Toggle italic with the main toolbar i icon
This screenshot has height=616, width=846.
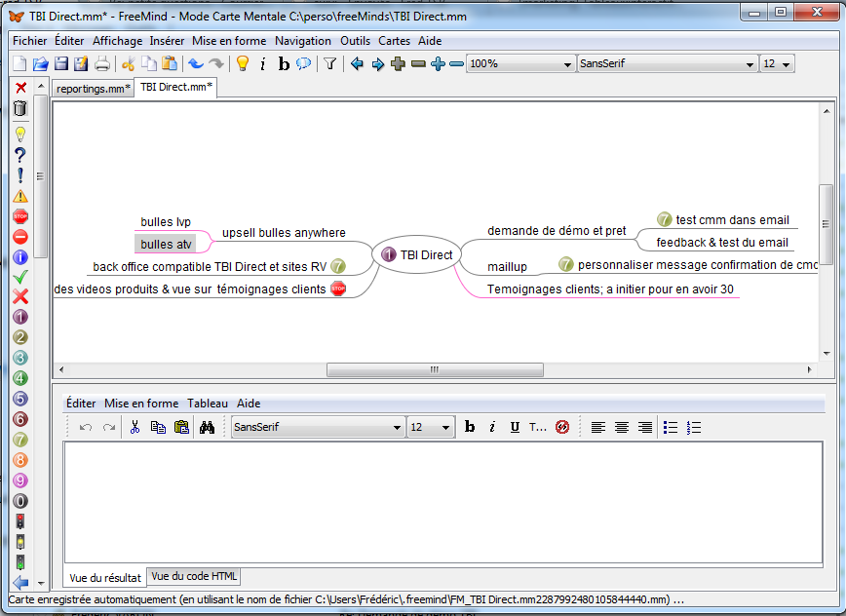[263, 64]
